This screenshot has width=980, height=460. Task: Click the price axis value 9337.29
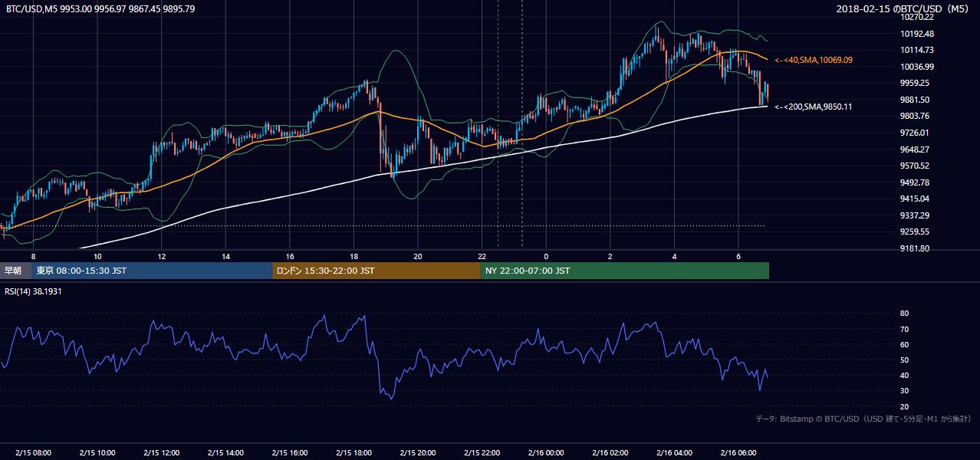point(915,215)
